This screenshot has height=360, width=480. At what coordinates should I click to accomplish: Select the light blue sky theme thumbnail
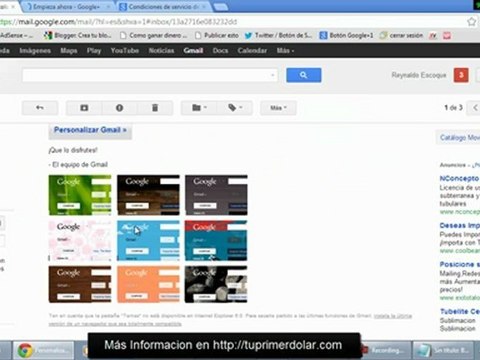[148, 240]
